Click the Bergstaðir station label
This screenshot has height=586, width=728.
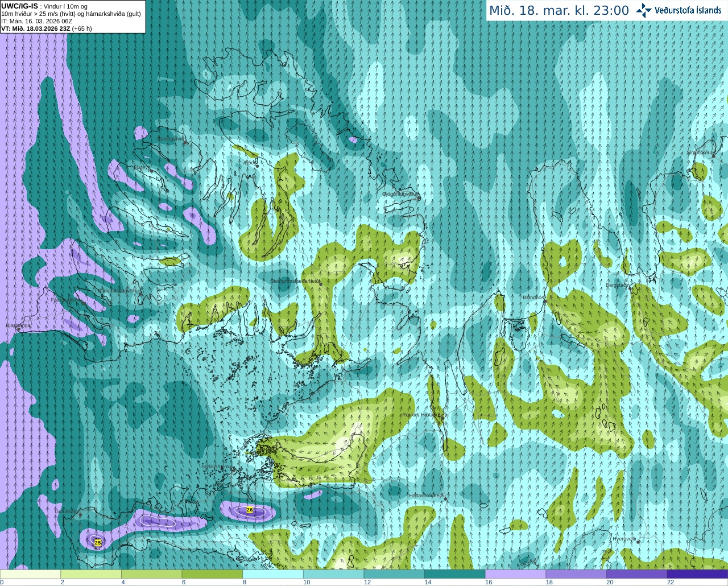tap(617, 285)
